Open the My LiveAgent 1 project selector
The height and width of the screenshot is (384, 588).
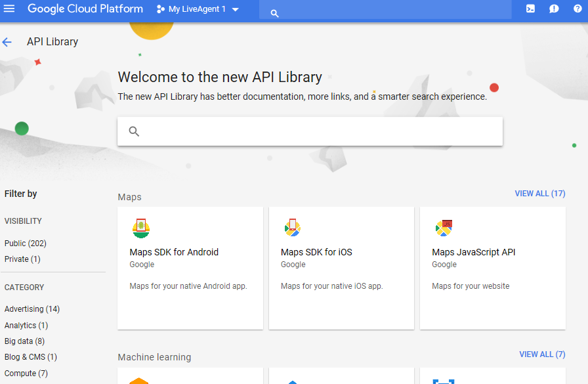(x=198, y=9)
